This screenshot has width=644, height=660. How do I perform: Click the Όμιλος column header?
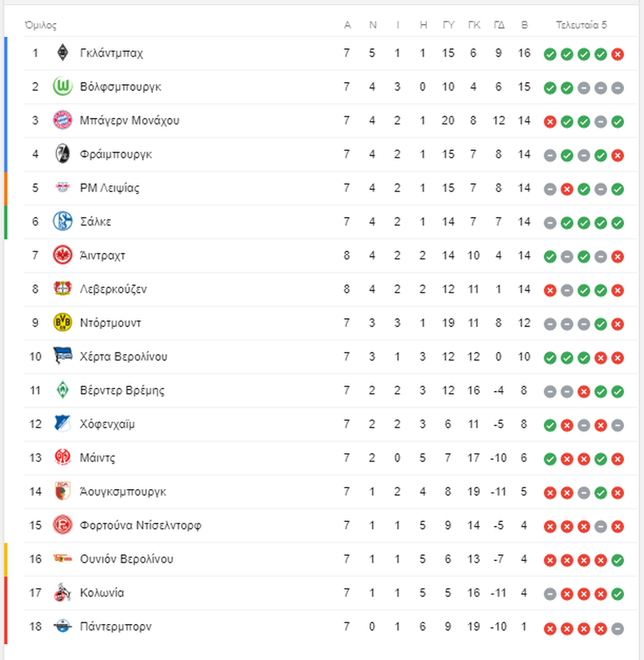point(41,25)
